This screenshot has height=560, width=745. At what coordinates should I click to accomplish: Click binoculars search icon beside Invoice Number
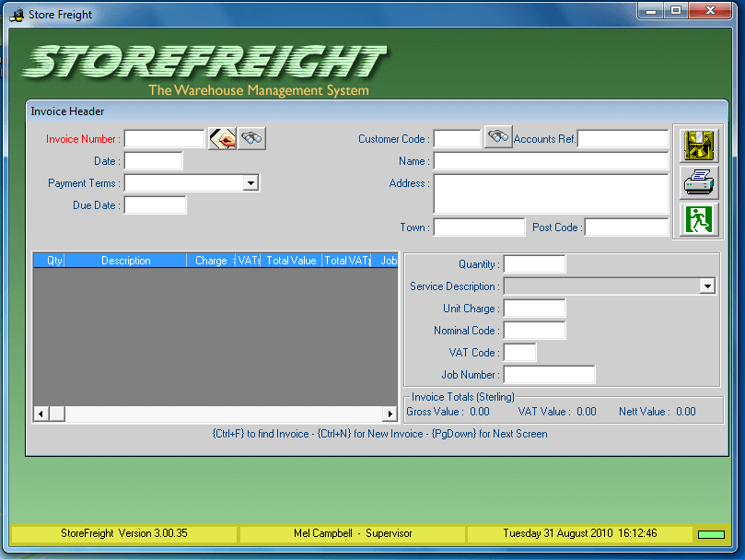[251, 139]
